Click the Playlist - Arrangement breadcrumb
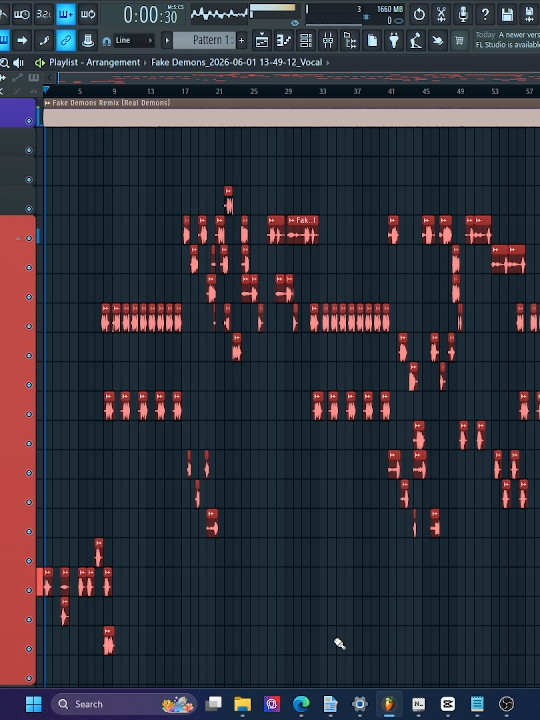The image size is (540, 720). point(94,62)
